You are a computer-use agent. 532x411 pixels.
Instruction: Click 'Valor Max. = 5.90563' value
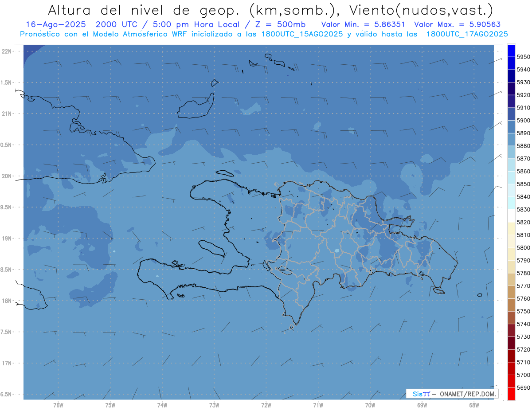click(x=458, y=24)
